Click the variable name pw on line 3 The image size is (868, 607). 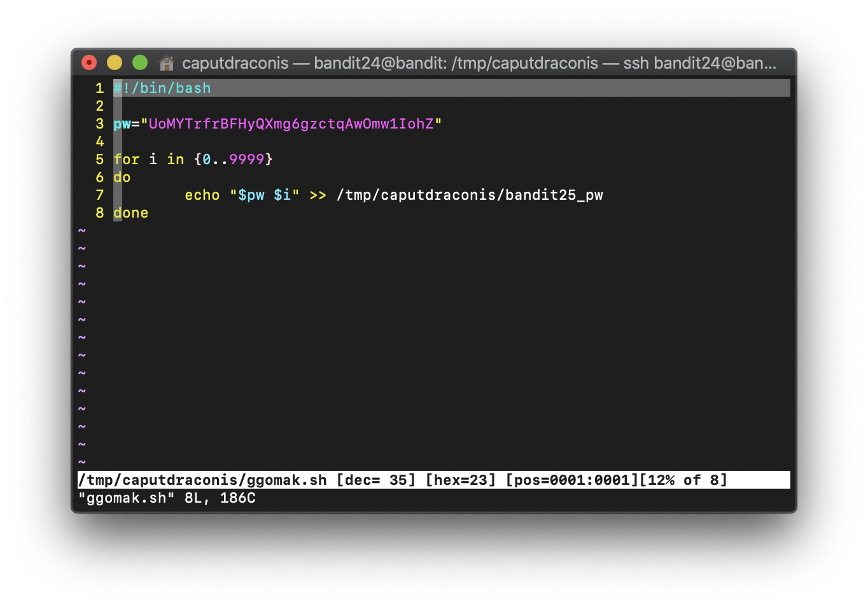pyautogui.click(x=122, y=123)
